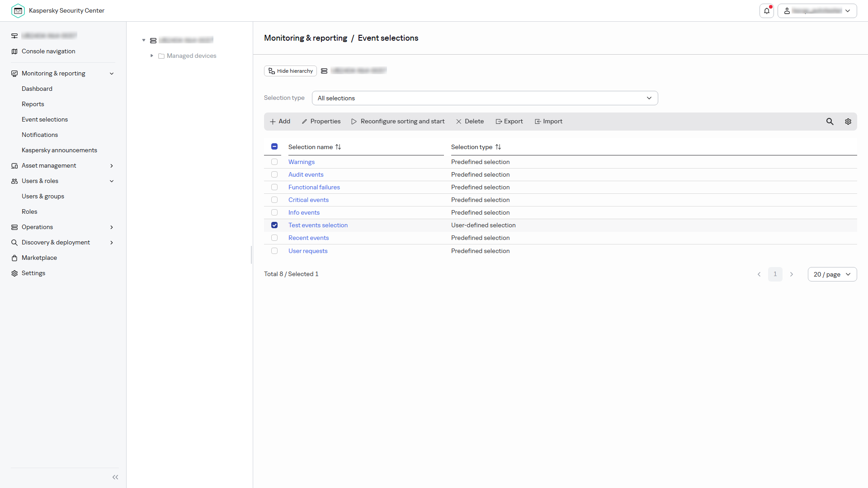Image resolution: width=868 pixels, height=488 pixels.
Task: Sort by Selection name arrows icon
Action: click(338, 147)
